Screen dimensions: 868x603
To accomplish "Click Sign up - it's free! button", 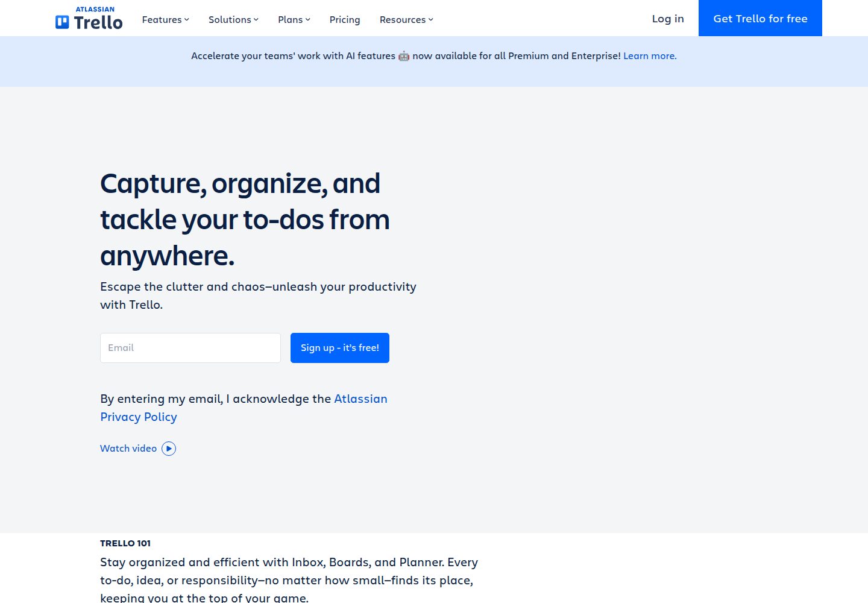I will click(340, 348).
